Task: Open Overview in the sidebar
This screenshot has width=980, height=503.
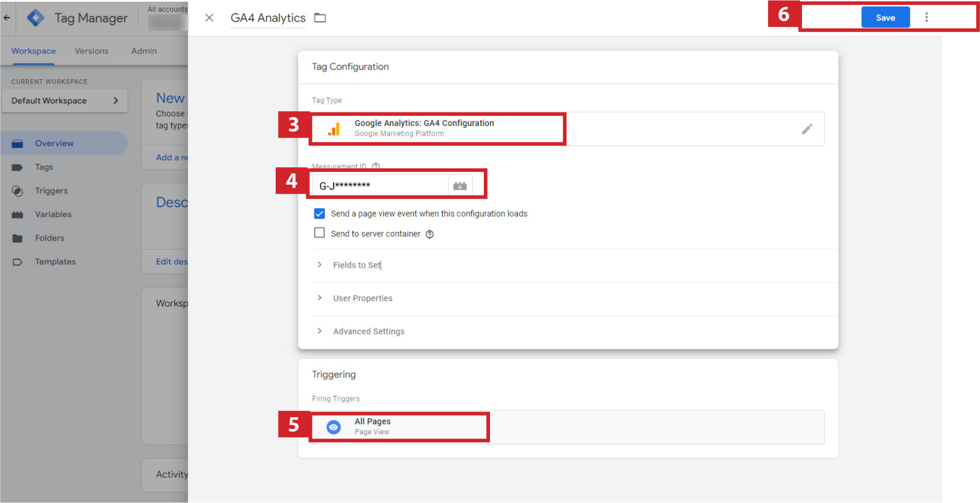Action: [64, 143]
